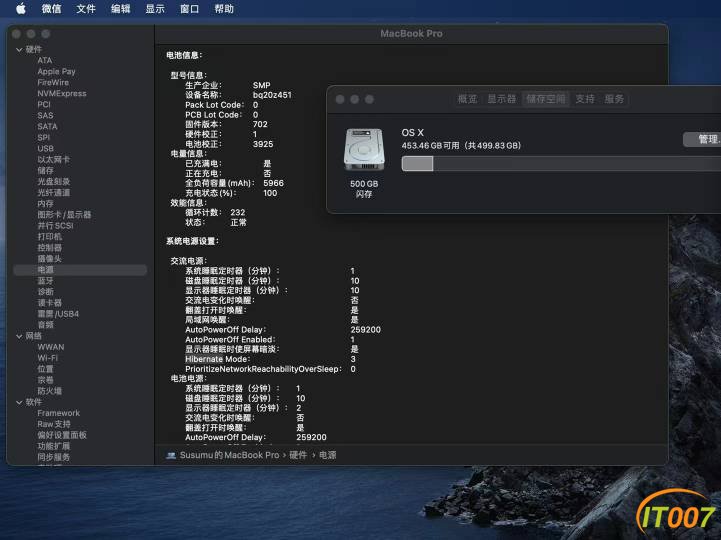Open the 帮助 menu

pyautogui.click(x=224, y=9)
